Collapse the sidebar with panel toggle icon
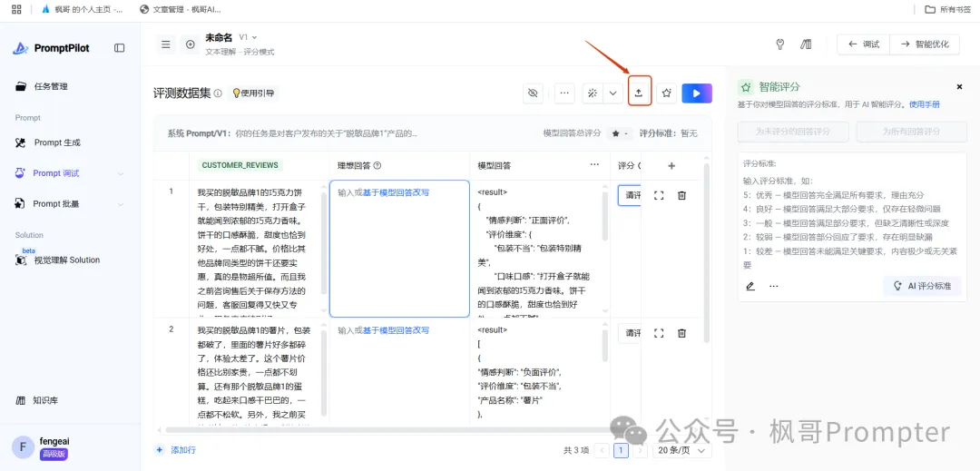 coord(120,48)
